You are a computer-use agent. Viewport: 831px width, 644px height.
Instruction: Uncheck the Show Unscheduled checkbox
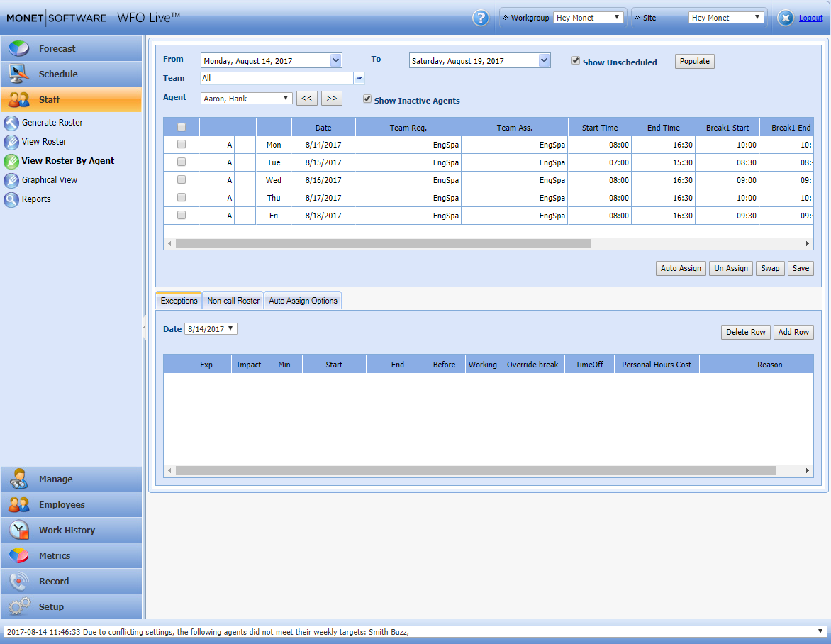[x=576, y=62]
